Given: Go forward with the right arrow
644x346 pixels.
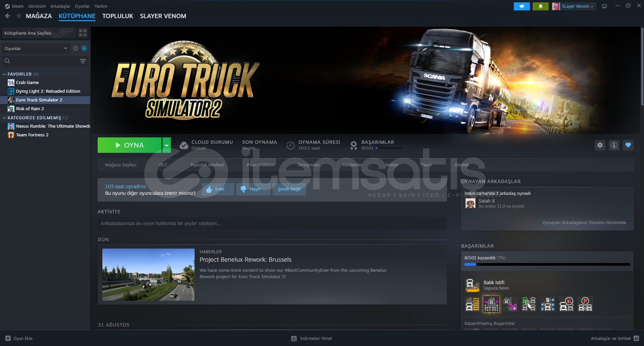Looking at the screenshot, I should click(x=18, y=16).
